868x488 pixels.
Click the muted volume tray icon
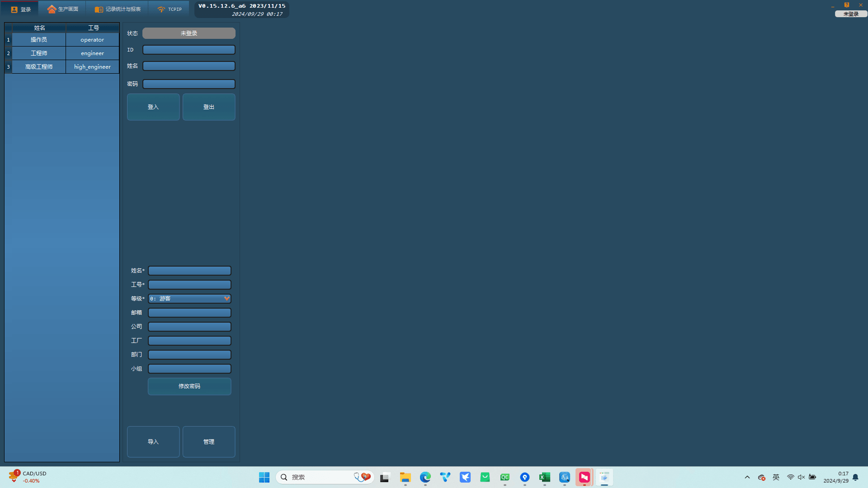801,477
